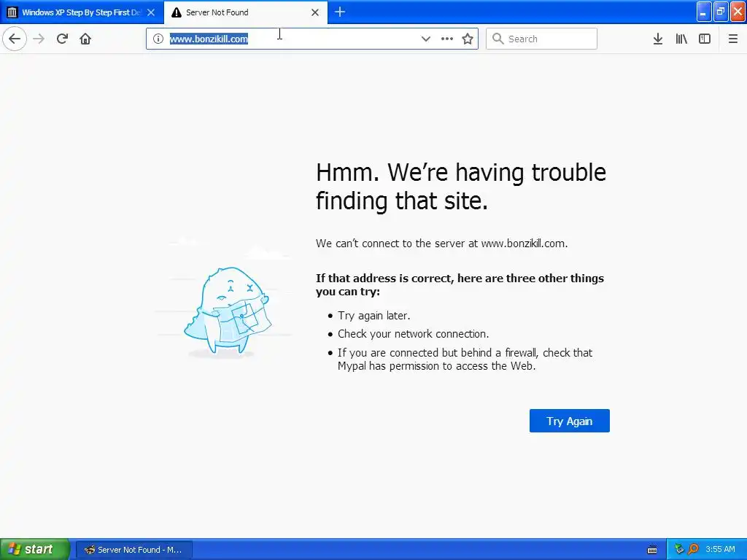Click the magnifier tray icon
This screenshot has height=560, width=747.
(x=693, y=550)
